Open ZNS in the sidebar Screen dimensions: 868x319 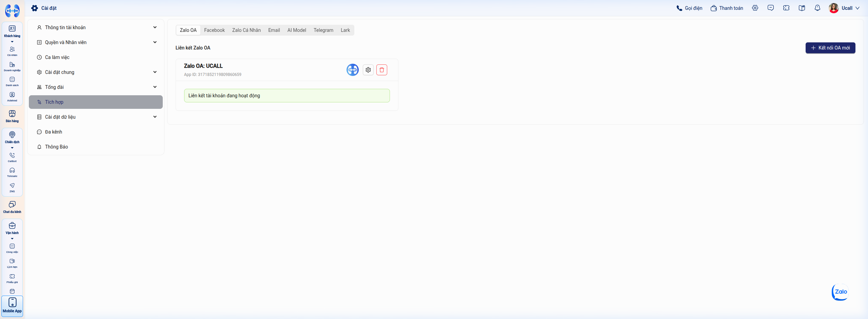point(12,187)
